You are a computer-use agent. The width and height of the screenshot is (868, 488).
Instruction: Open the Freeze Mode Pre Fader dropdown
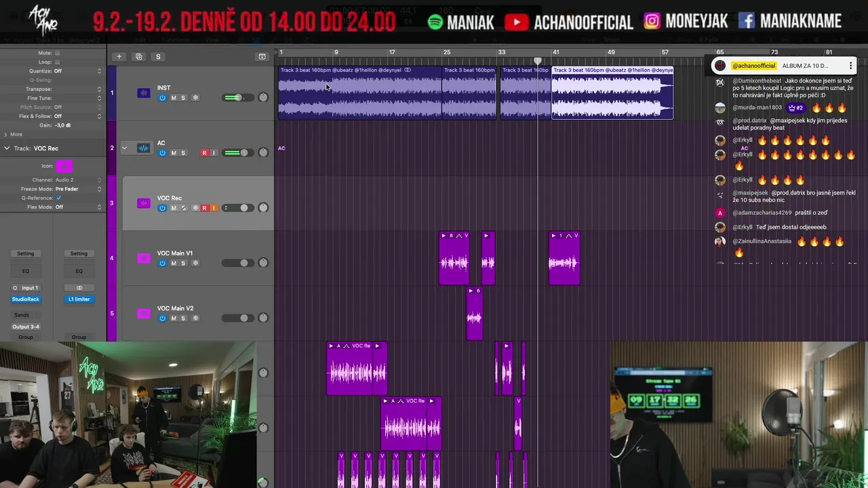click(x=78, y=189)
